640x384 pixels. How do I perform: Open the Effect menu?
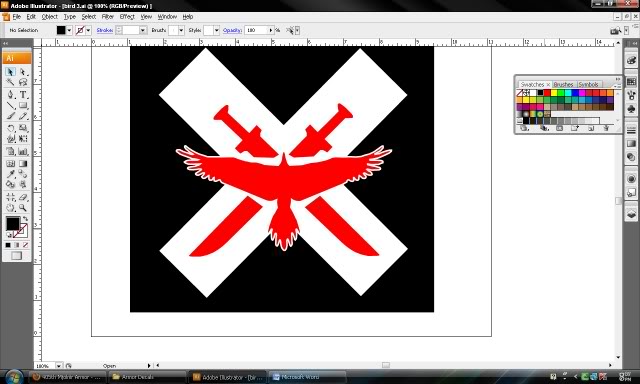point(127,17)
